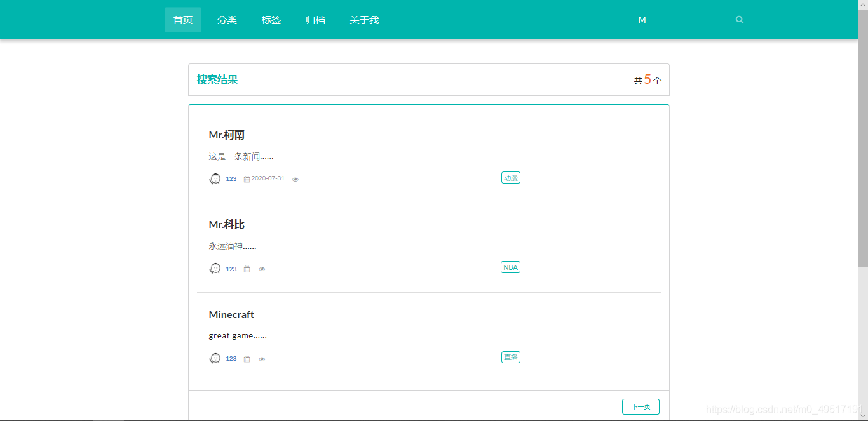
Task: Click the search input field containing M
Action: 689,20
